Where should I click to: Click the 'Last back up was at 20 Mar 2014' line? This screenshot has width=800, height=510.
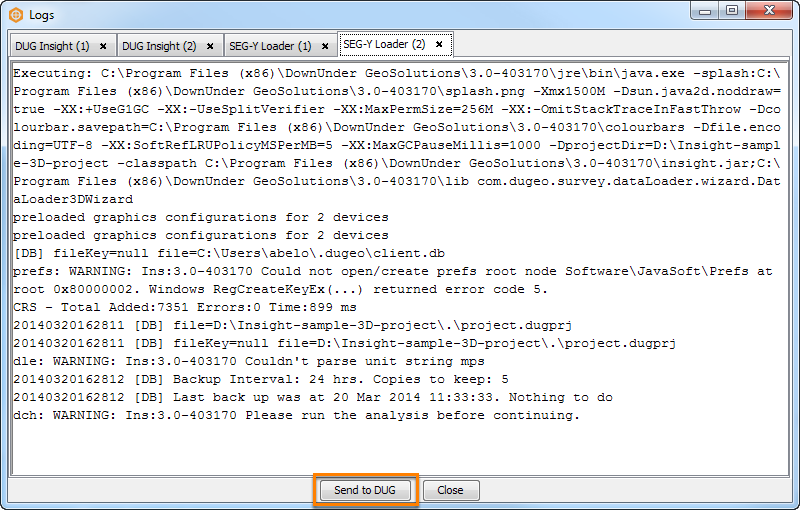tap(313, 397)
